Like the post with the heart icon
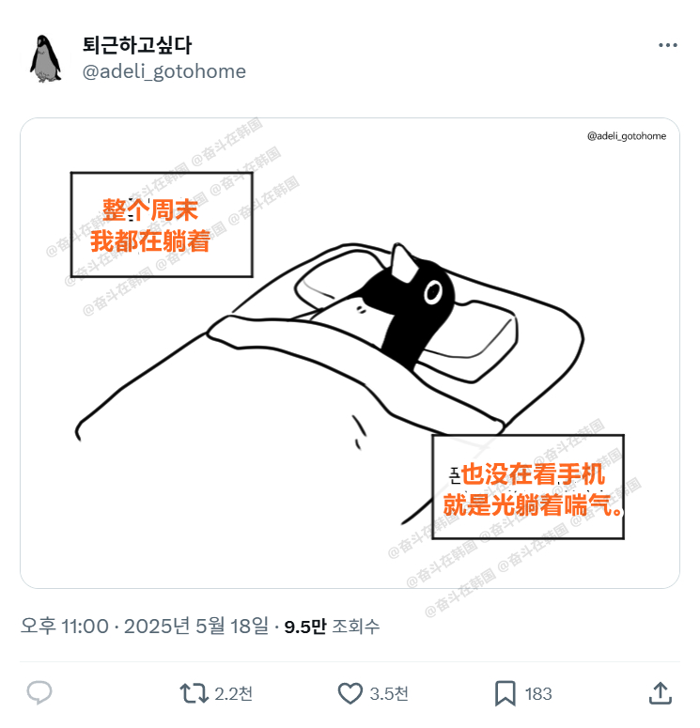The image size is (700, 728). pos(350,693)
